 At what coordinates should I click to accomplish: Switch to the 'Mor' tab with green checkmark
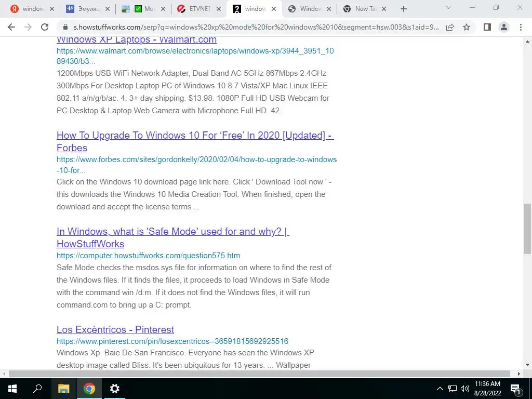(142, 9)
